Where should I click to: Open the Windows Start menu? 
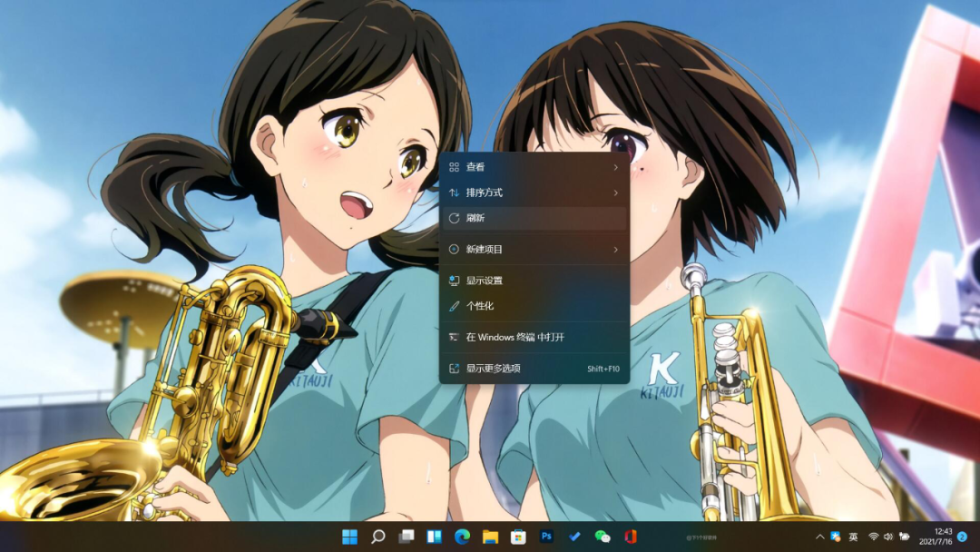350,537
